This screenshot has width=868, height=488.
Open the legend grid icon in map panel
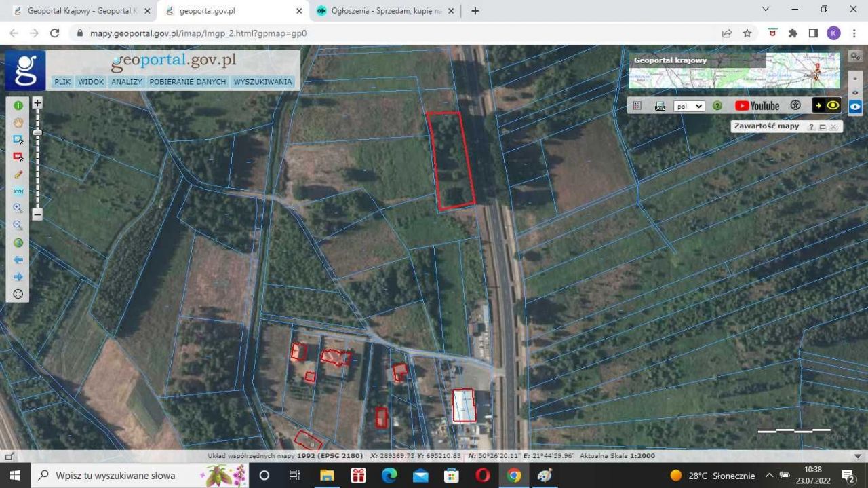(x=637, y=106)
